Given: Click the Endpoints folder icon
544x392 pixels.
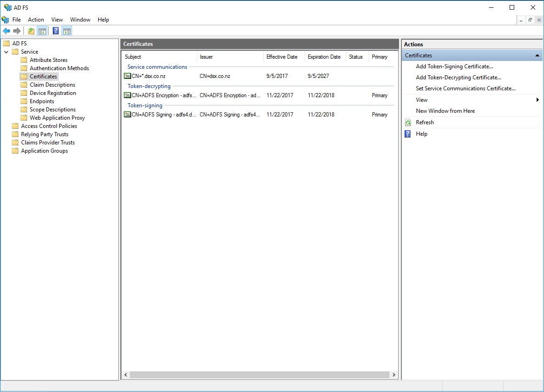Looking at the screenshot, I should (24, 101).
